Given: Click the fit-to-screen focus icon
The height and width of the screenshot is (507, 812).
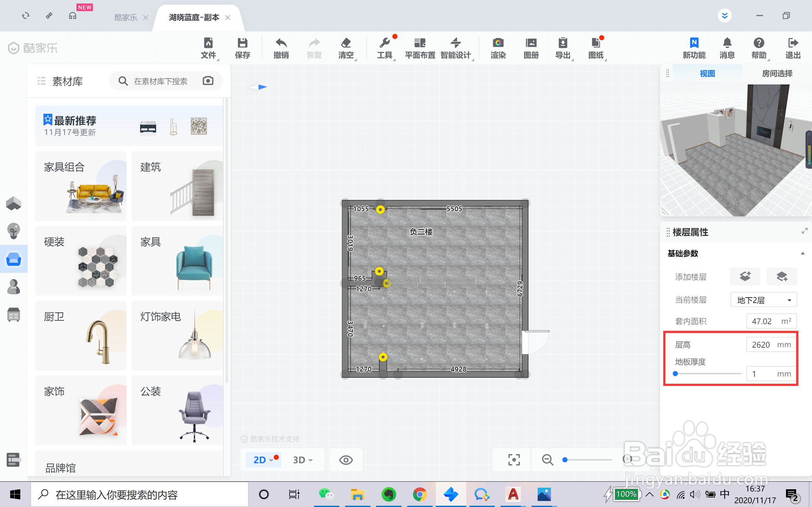Looking at the screenshot, I should 514,460.
